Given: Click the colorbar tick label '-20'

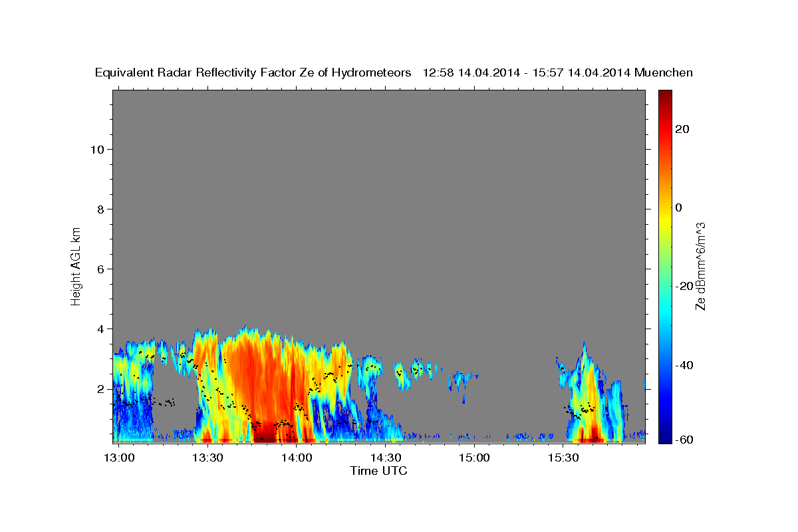Looking at the screenshot, I should click(683, 286).
